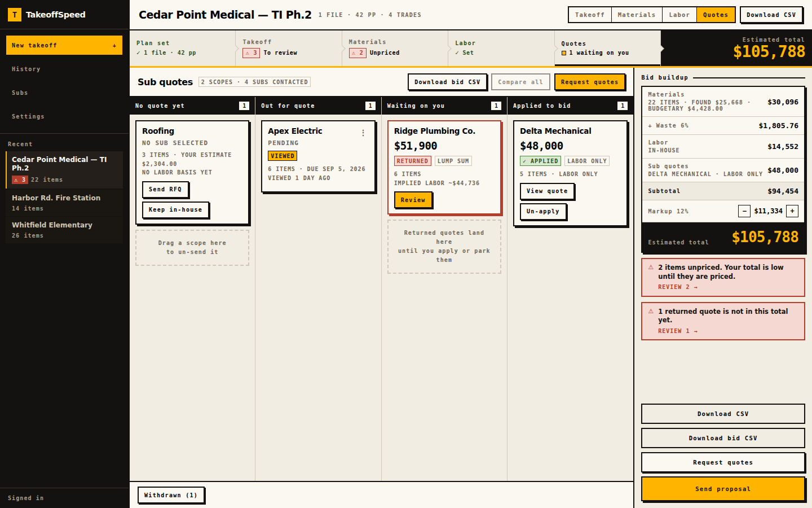Go to the Plan set step

click(x=182, y=48)
